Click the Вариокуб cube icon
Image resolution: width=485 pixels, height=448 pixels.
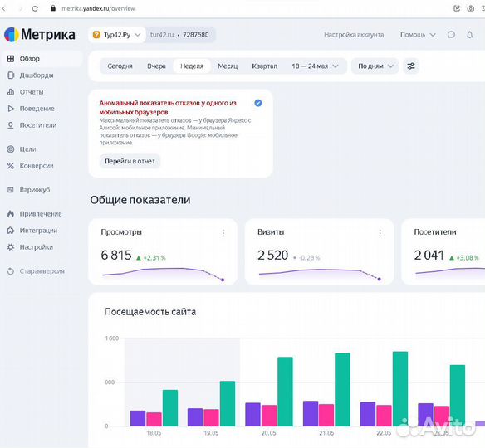tap(11, 190)
